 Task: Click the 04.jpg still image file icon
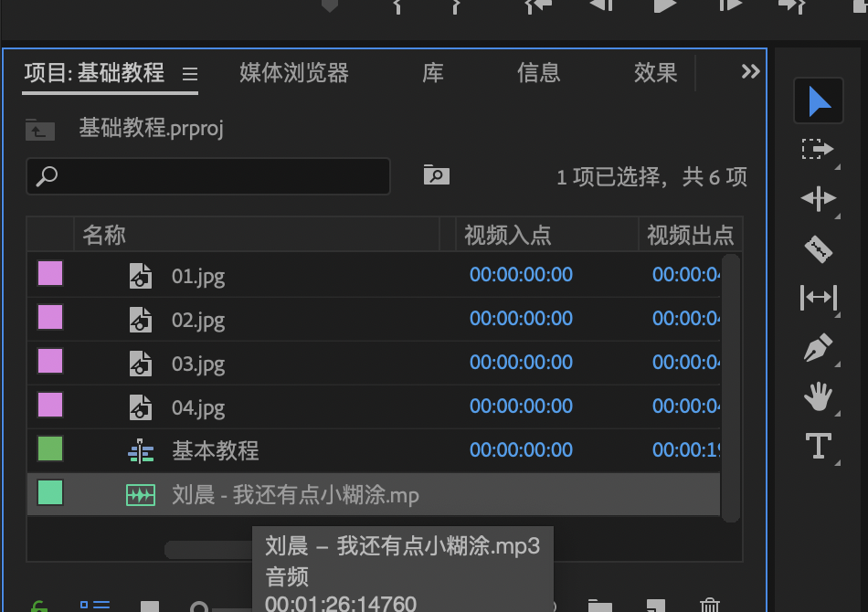click(140, 406)
